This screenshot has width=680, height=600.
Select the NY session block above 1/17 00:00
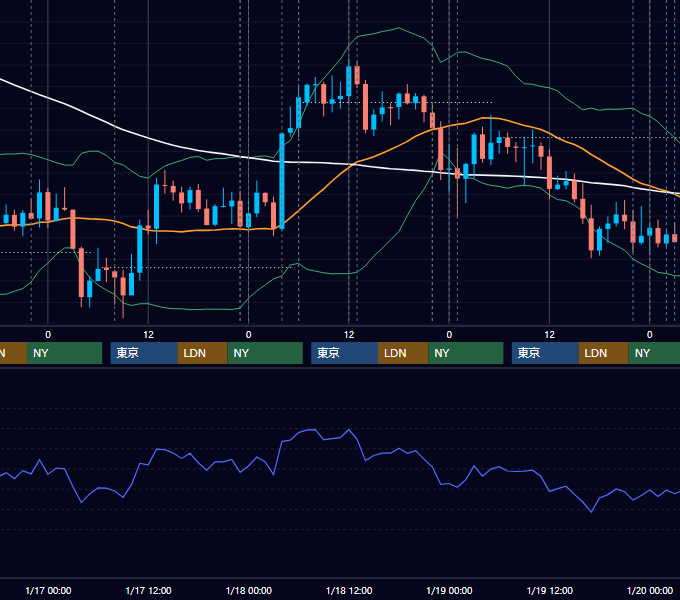64,353
